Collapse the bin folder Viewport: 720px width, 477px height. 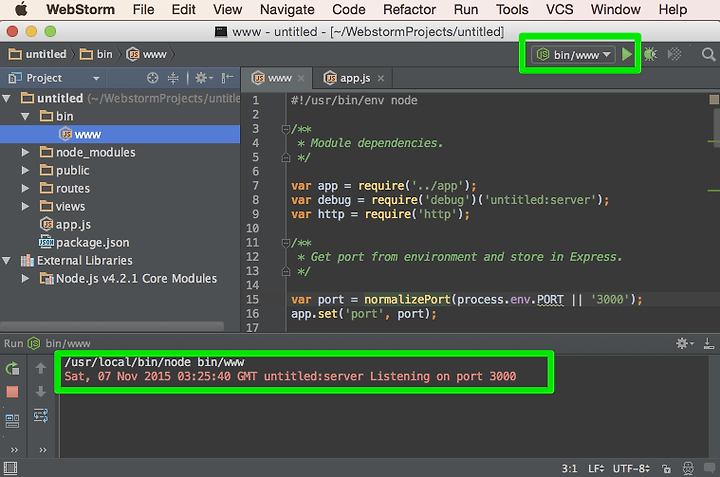point(25,117)
